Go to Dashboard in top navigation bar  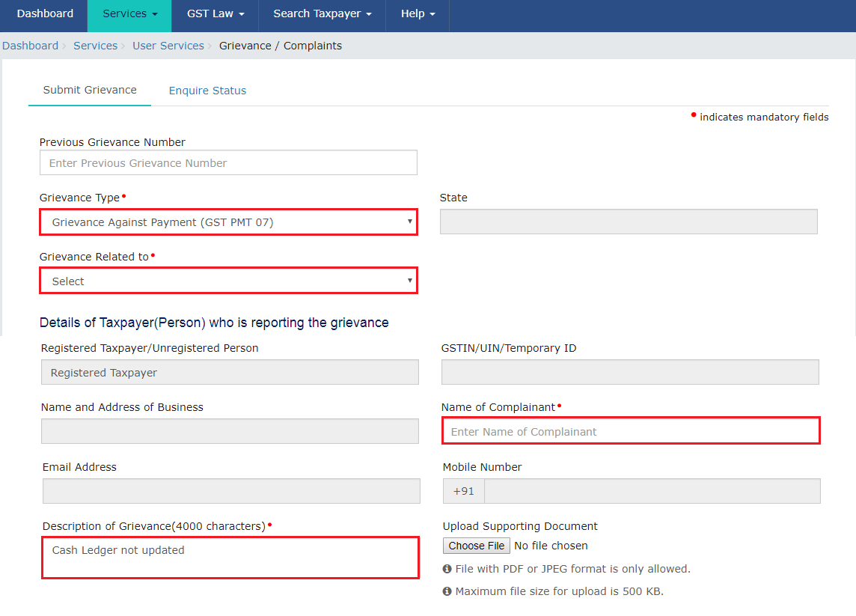coord(45,14)
